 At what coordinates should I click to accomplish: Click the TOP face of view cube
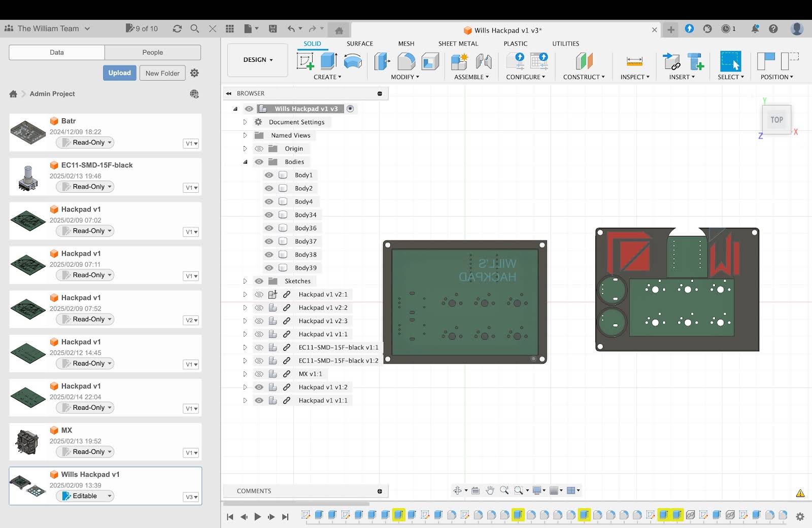[776, 120]
